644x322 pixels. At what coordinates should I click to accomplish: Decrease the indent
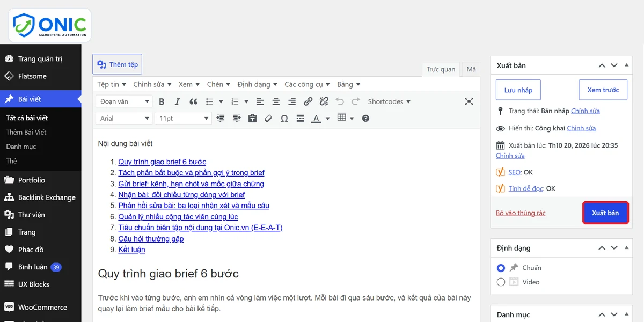point(220,118)
